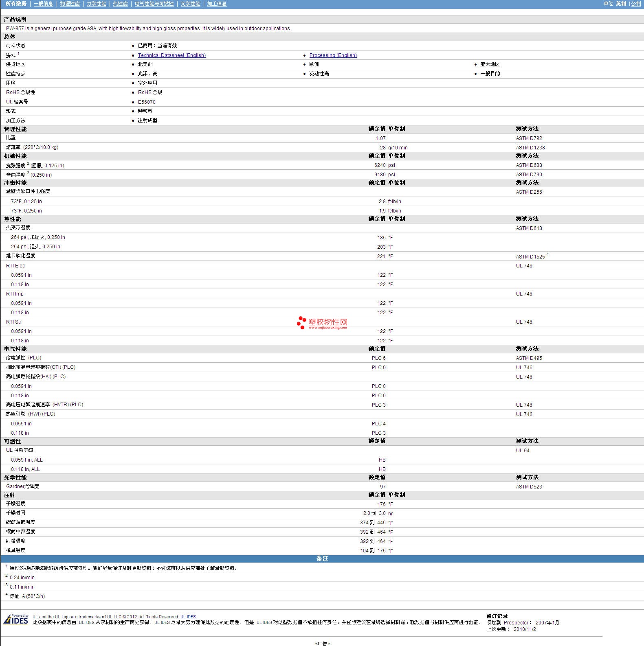Viewport: 644px width, 646px height.
Task: Click UL 94 test method
Action: (x=522, y=451)
